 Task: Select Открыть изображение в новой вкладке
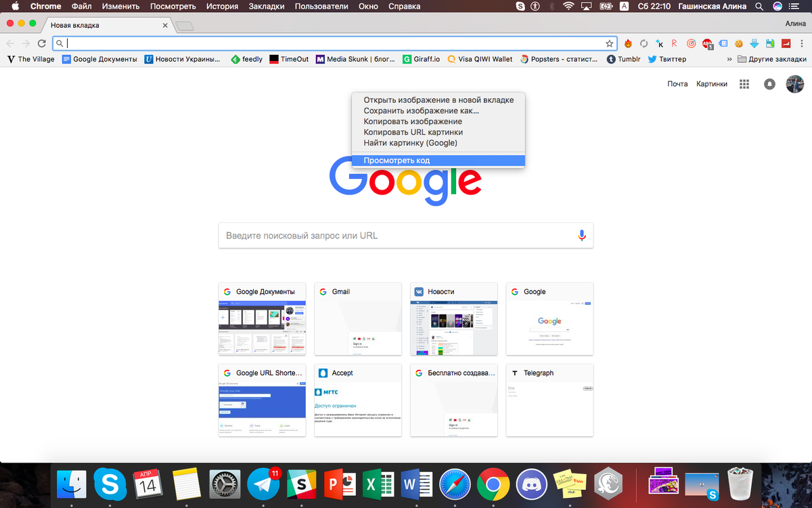pos(438,100)
